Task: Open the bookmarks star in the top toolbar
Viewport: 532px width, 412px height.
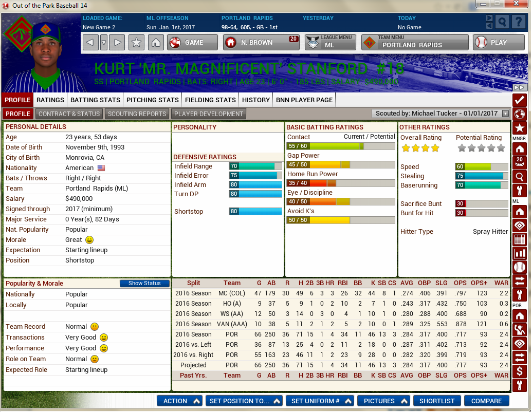Action: point(136,43)
